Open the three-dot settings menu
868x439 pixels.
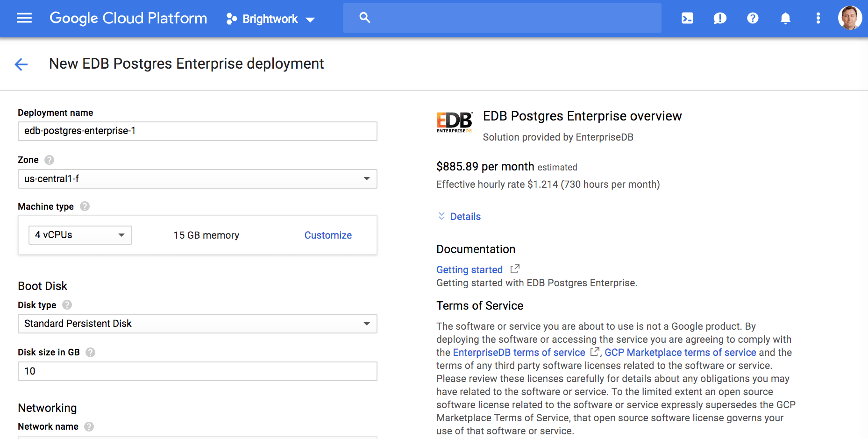tap(818, 18)
